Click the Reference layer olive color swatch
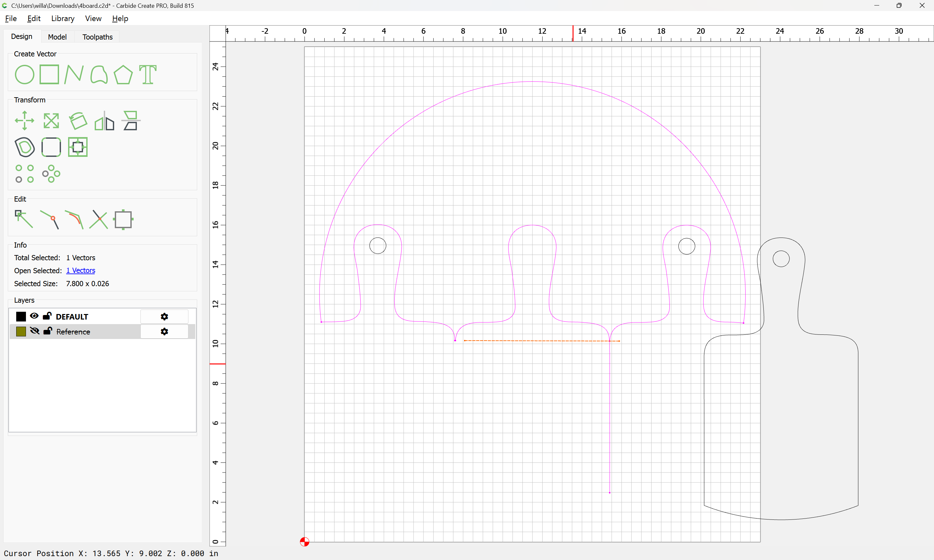 (21, 331)
